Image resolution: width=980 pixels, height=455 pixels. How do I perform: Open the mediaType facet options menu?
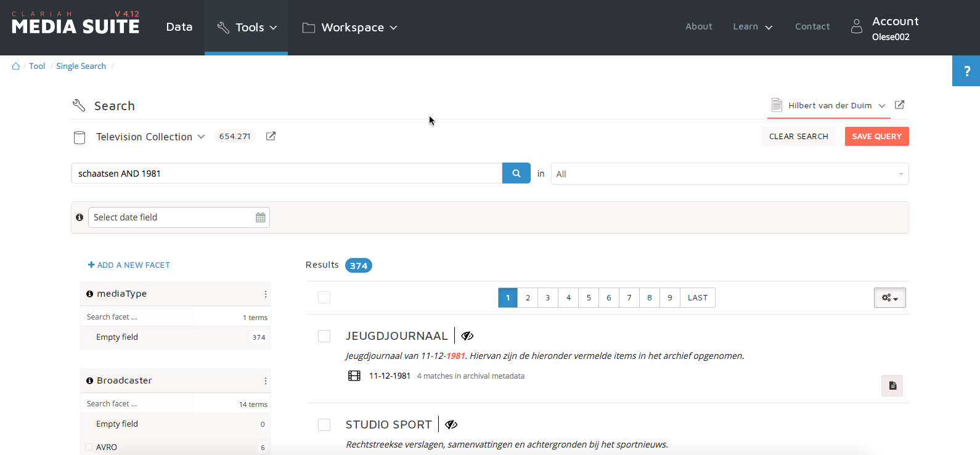tap(266, 294)
